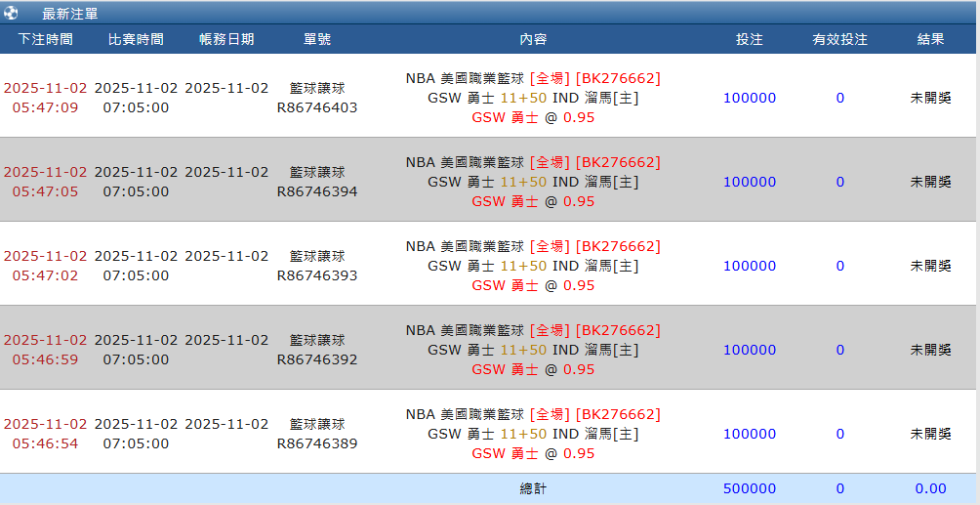Click the bet amount 100000 for R86746403
980x505 pixels.
tap(750, 98)
